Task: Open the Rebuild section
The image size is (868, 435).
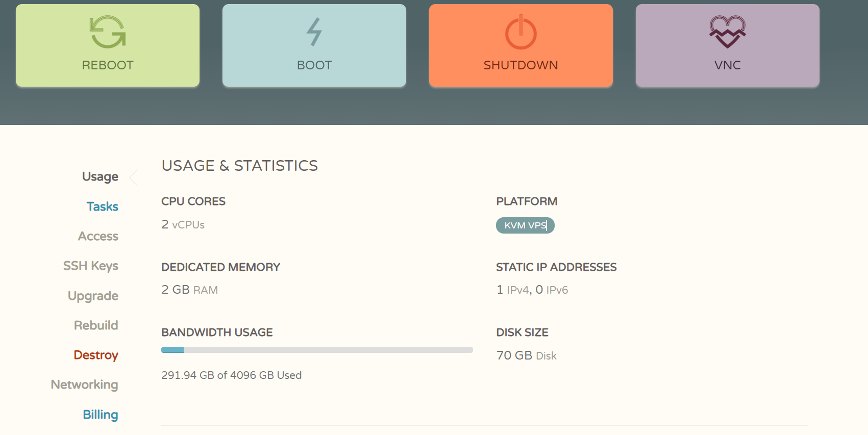Action: point(96,325)
